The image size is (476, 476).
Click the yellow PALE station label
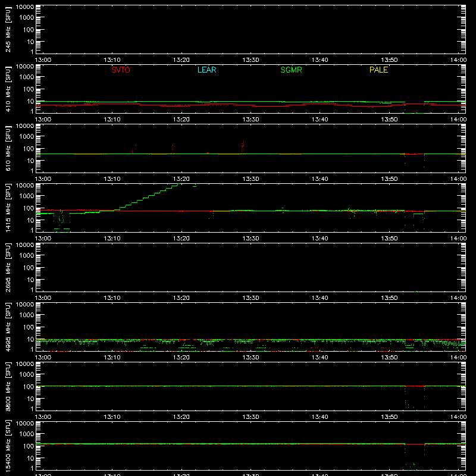coord(378,70)
